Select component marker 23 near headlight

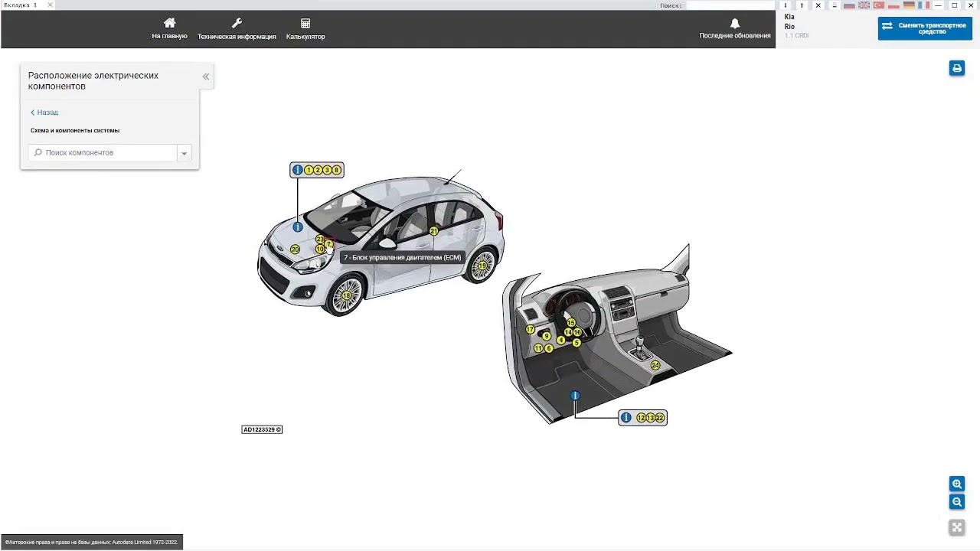320,240
